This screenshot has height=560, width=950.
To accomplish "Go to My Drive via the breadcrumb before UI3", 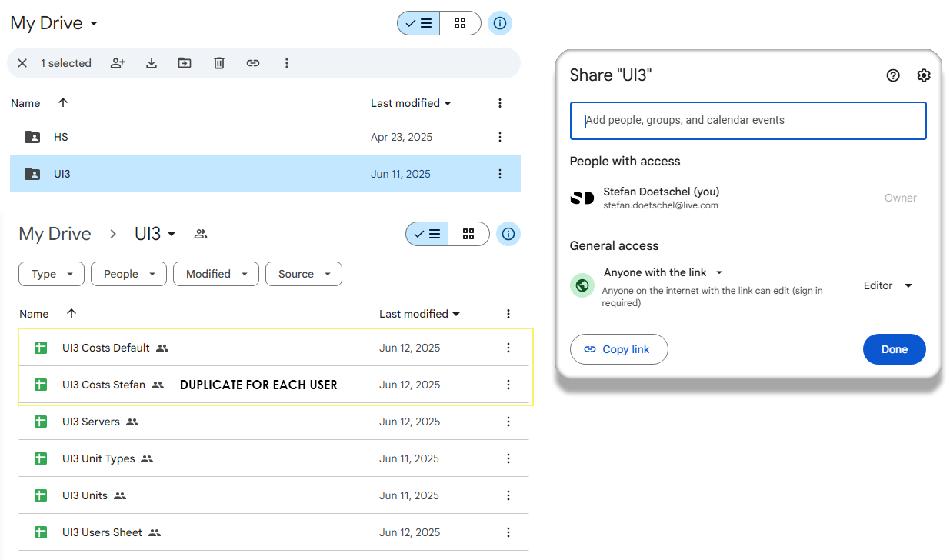I will coord(55,234).
